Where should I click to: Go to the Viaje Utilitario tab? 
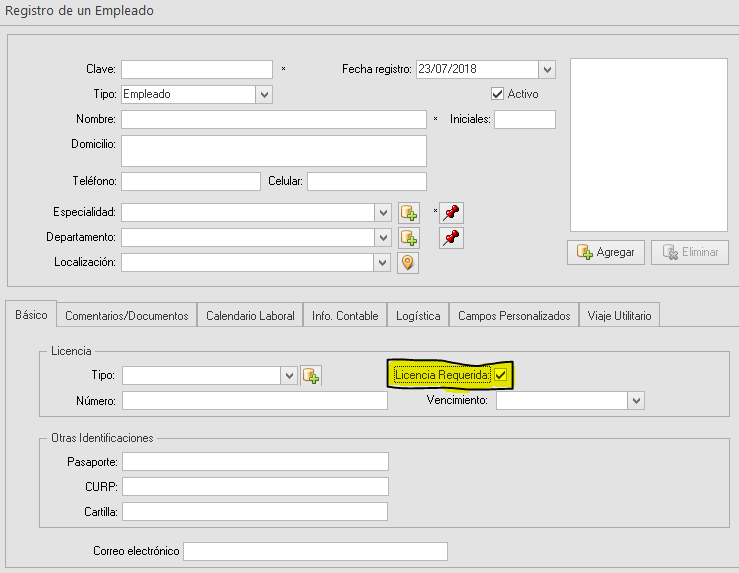pos(619,315)
